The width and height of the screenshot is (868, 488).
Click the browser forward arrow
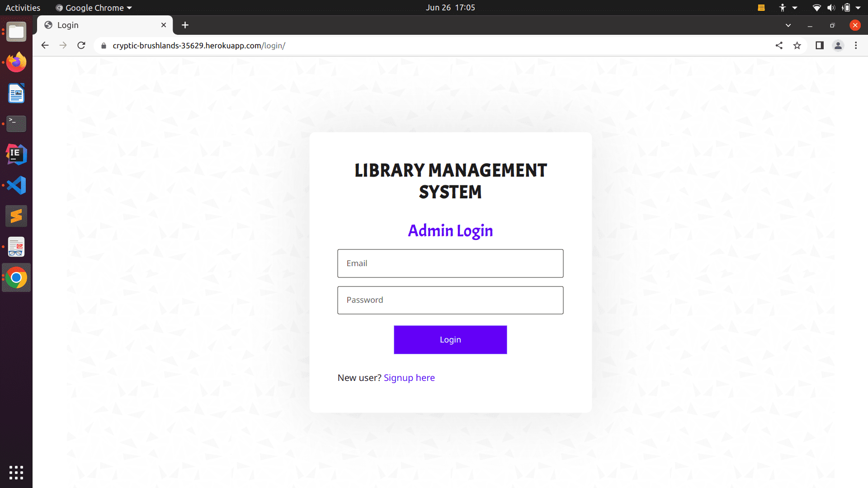coord(63,45)
